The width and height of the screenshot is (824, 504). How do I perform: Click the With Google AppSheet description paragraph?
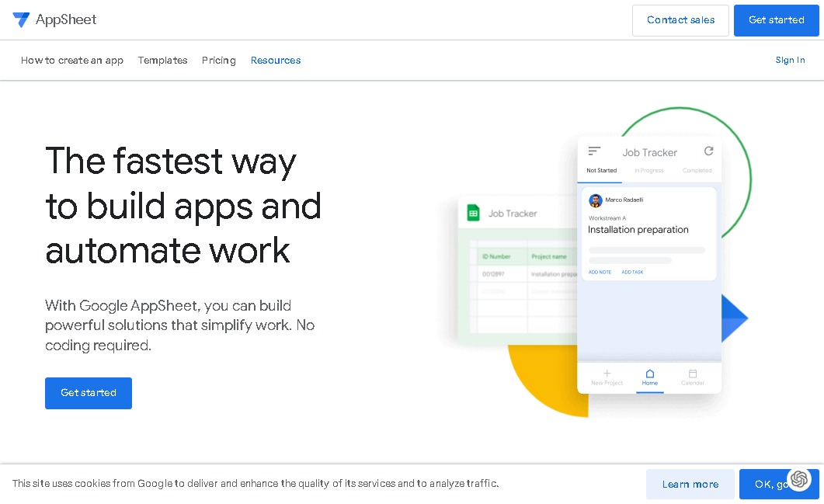179,325
